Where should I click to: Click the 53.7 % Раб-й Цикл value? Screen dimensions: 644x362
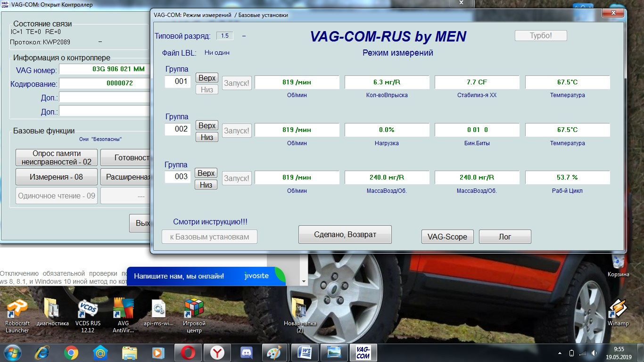point(568,177)
